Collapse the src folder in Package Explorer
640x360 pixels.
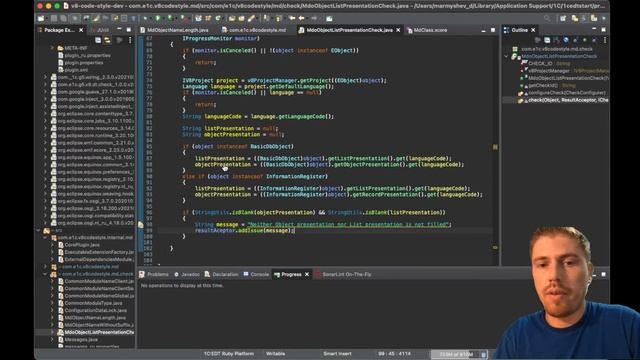38,230
